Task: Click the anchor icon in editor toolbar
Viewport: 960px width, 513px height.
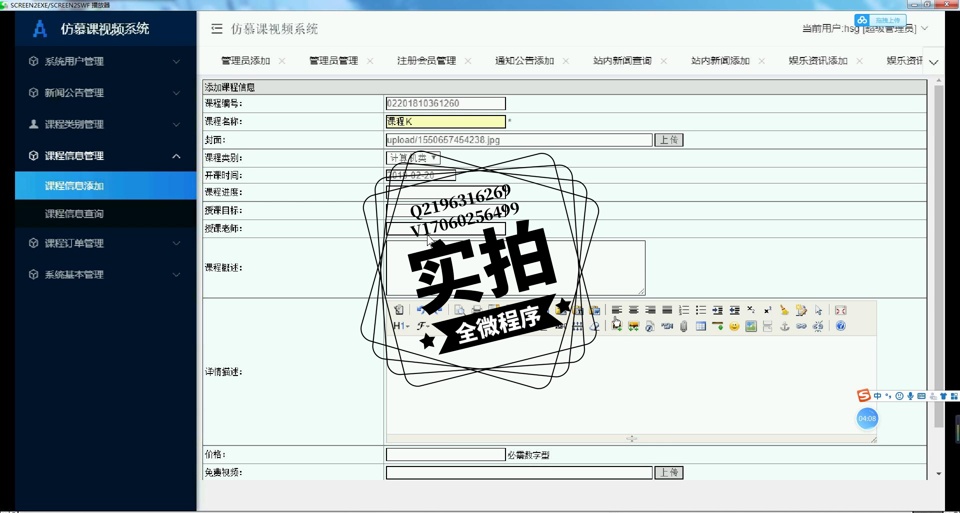Action: click(784, 326)
